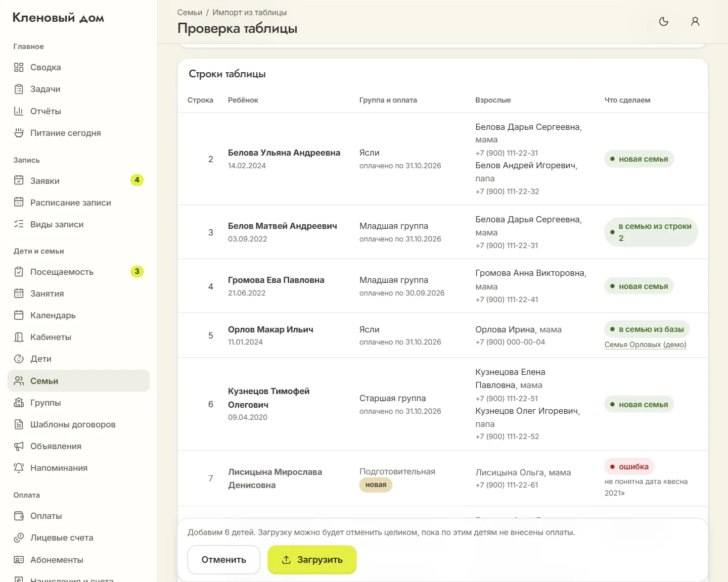
Task: Click the Заявки badge showing 4
Action: click(x=137, y=180)
